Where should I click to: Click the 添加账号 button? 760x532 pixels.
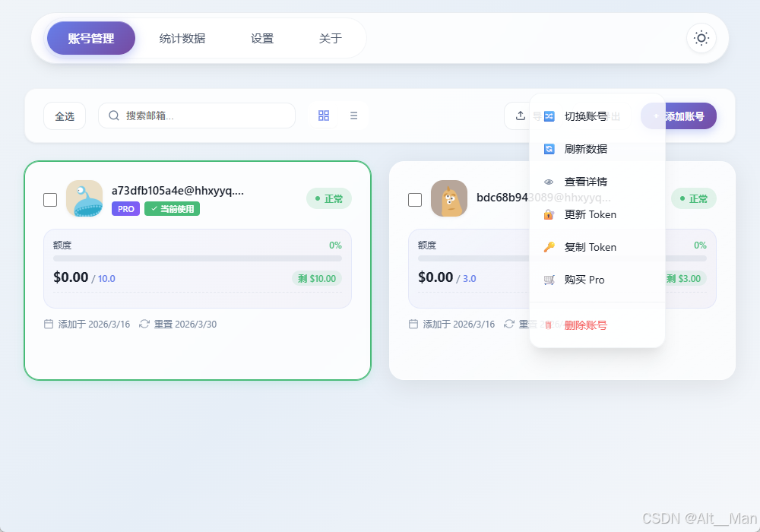tap(679, 116)
